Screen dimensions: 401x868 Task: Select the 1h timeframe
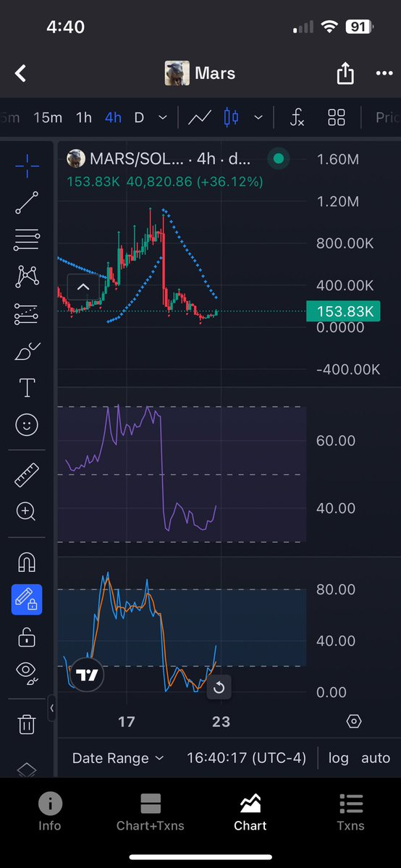pos(84,117)
